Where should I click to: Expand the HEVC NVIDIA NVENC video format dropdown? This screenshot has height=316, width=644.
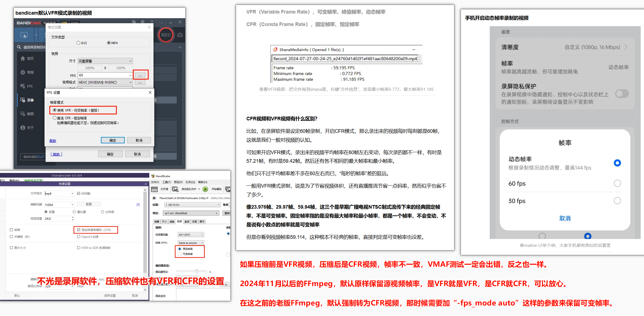130,82
